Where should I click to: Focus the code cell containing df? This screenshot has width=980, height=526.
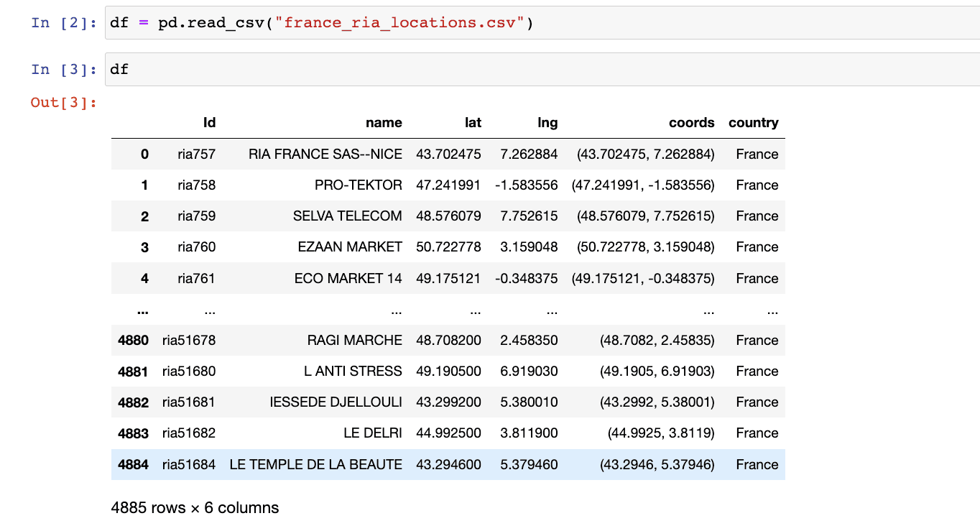[x=539, y=70]
